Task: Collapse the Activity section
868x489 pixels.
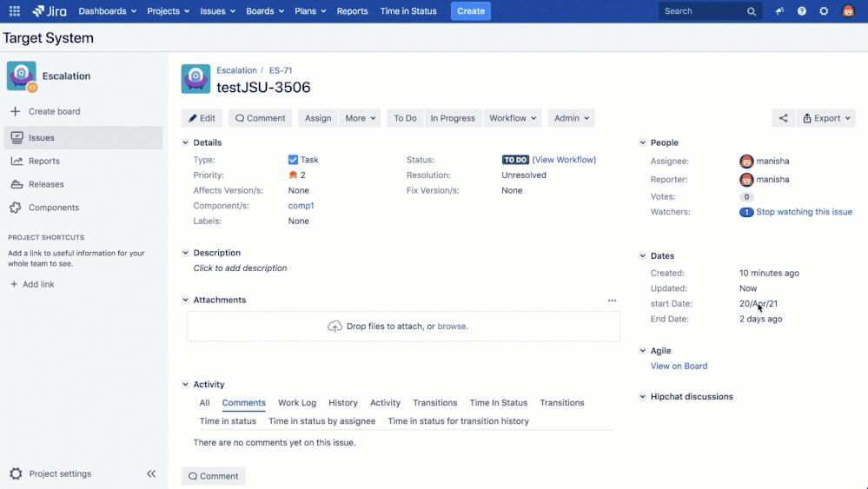Action: click(x=185, y=384)
